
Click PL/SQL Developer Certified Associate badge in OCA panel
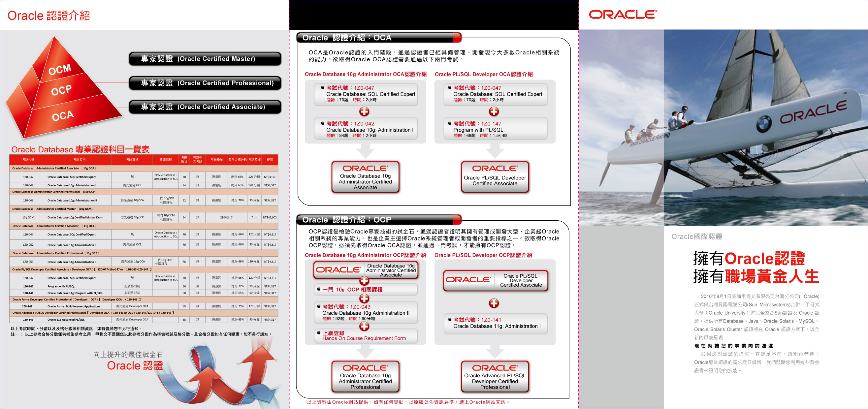pos(495,177)
